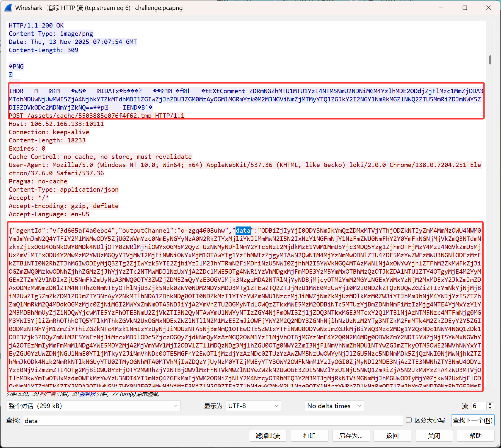The image size is (501, 448).
Task: Click the "Expires: 0" line
Action: coord(27,149)
